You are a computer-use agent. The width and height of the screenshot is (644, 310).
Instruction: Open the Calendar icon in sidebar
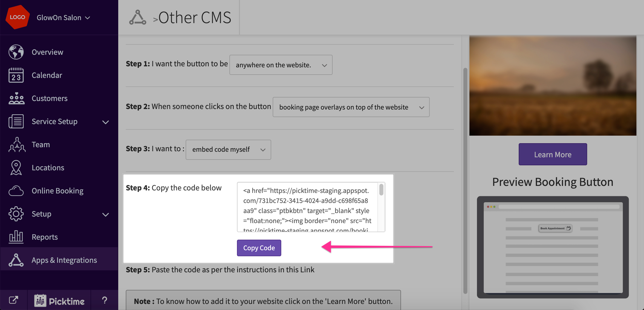point(16,75)
